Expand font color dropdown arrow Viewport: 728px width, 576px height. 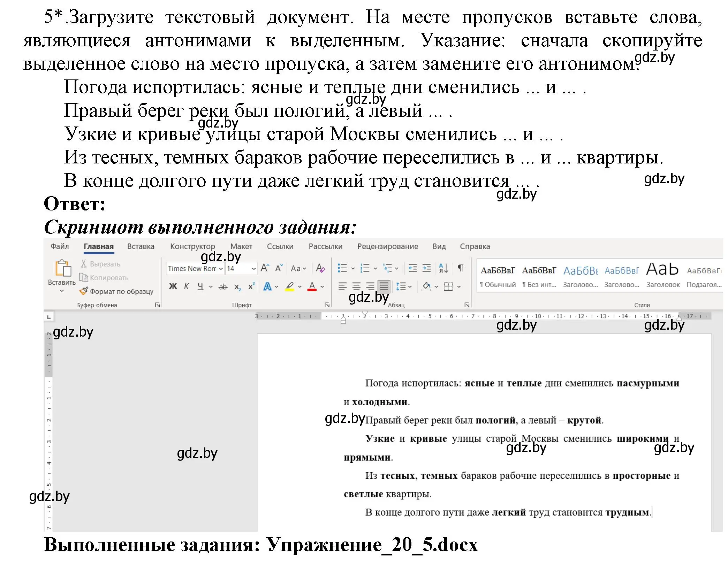(x=322, y=287)
